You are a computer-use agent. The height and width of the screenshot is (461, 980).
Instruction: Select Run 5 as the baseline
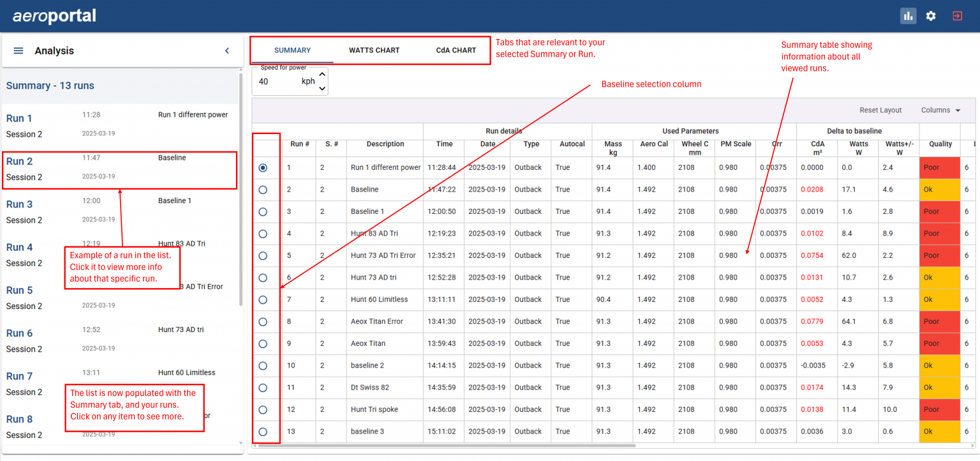tap(262, 255)
